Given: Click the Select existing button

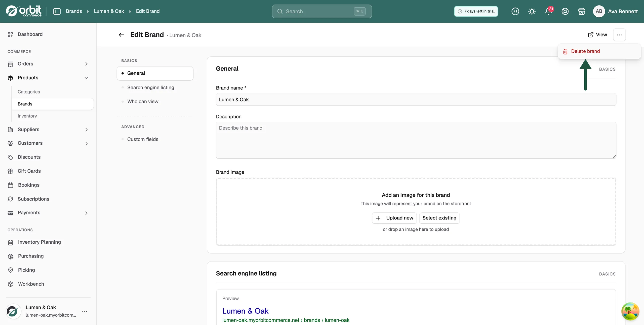Looking at the screenshot, I should [x=439, y=218].
